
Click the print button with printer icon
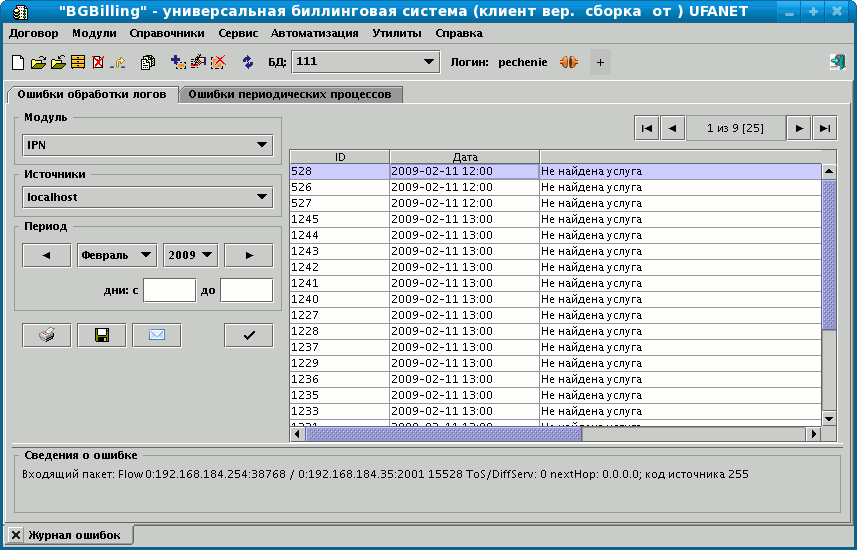coord(47,335)
